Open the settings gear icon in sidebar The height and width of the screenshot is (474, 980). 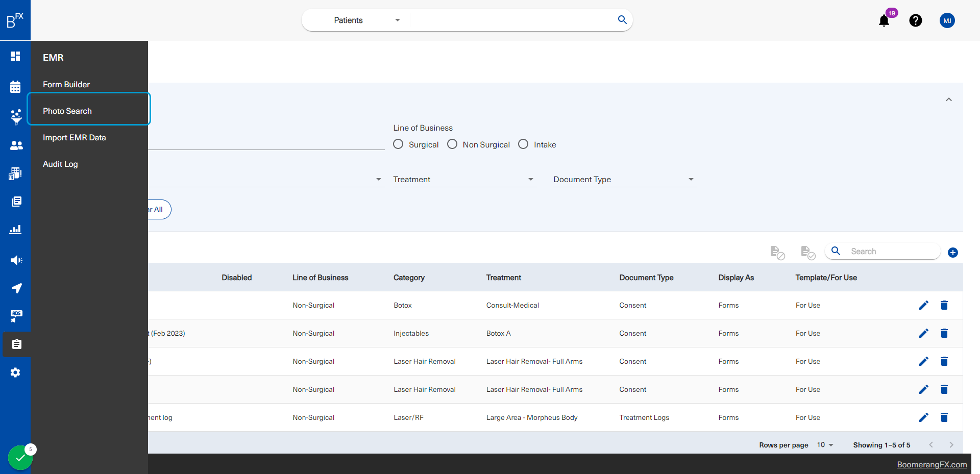pos(15,372)
